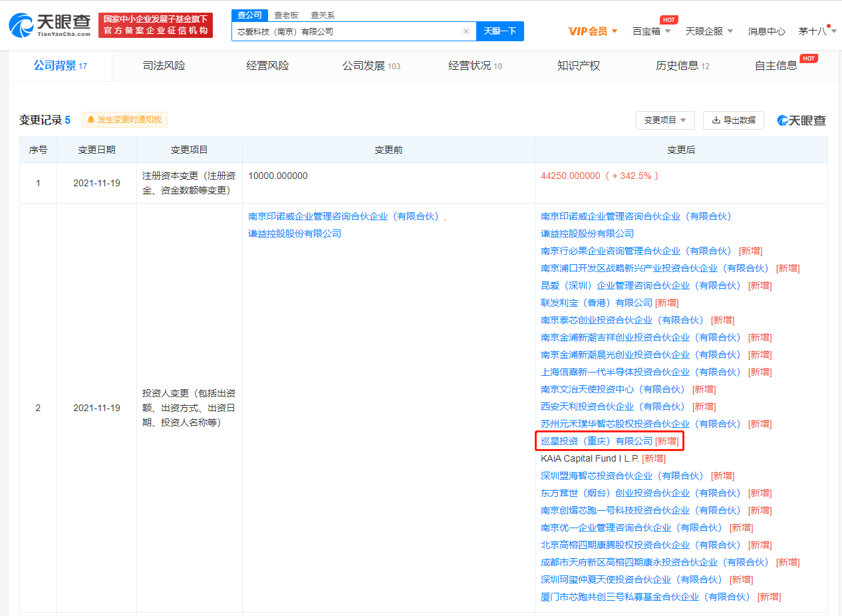Image resolution: width=842 pixels, height=616 pixels.
Task: Open 昆爱（深圳）企业管理咨询合伙企业 link
Action: click(642, 285)
